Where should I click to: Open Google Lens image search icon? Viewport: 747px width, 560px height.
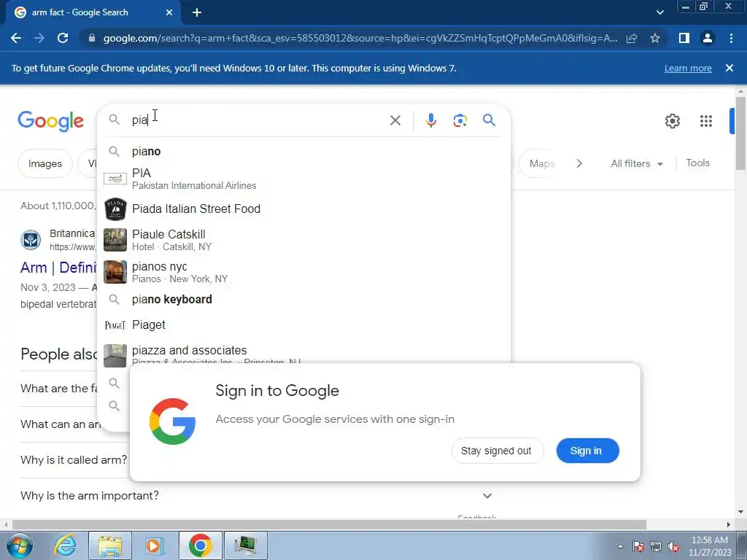pos(460,120)
